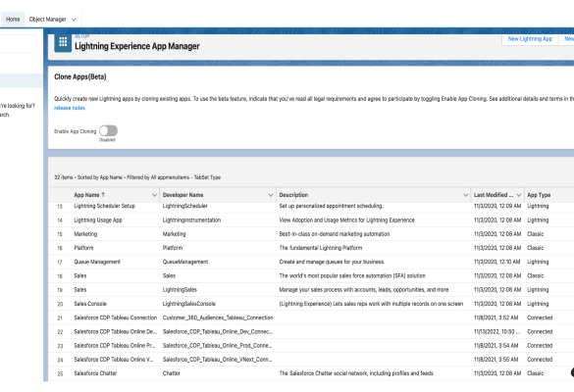Select the Lightning Scheduler Setup row
Viewport: 574px width, 392px height.
[x=311, y=206]
